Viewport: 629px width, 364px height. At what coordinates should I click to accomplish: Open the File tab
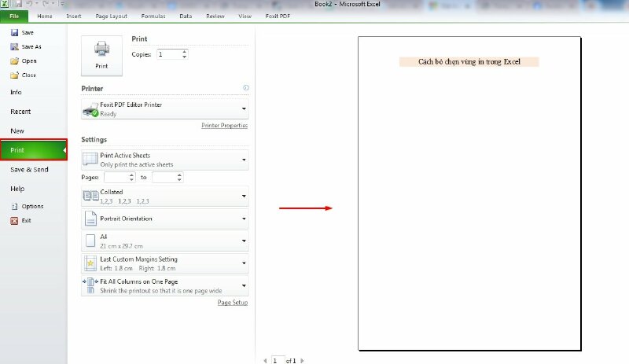tap(14, 16)
